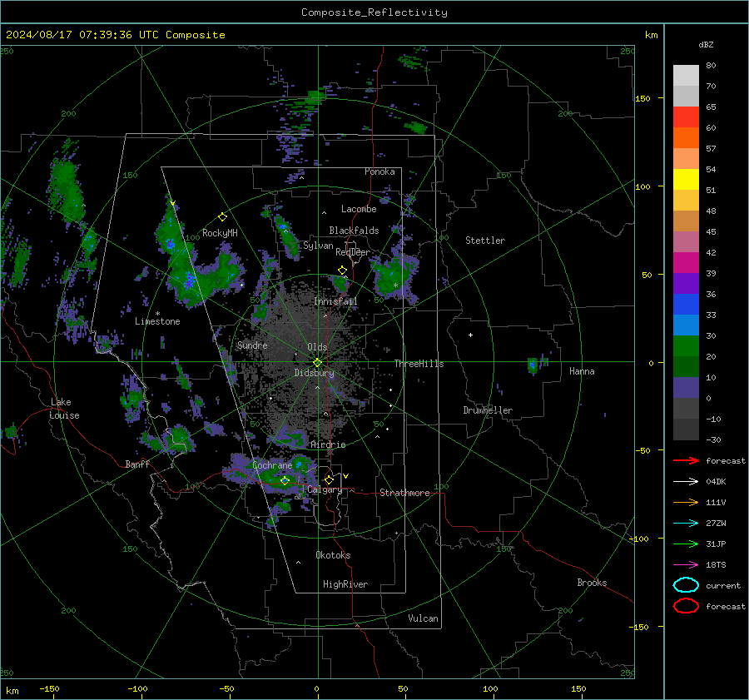Click the Limestone label

(157, 321)
